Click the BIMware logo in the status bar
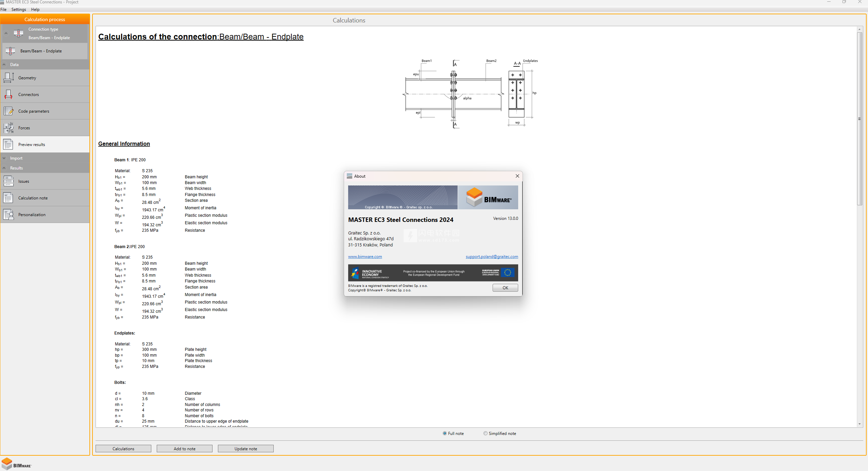Viewport: 868px width, 471px height. coord(16,464)
